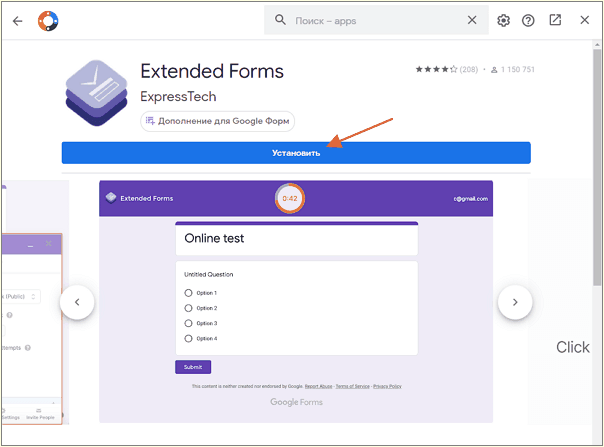Clear the search with the X icon

click(x=472, y=20)
